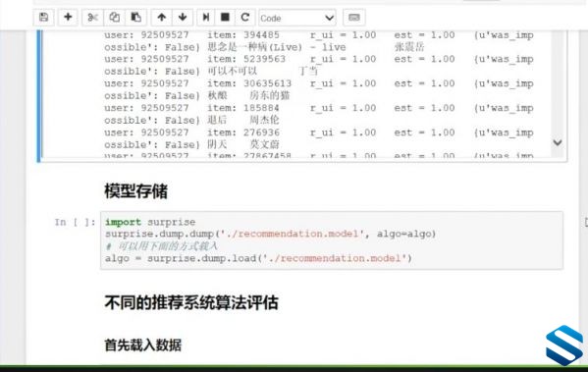Cut selected cell with the scissors icon
This screenshot has height=372, width=588.
click(92, 18)
